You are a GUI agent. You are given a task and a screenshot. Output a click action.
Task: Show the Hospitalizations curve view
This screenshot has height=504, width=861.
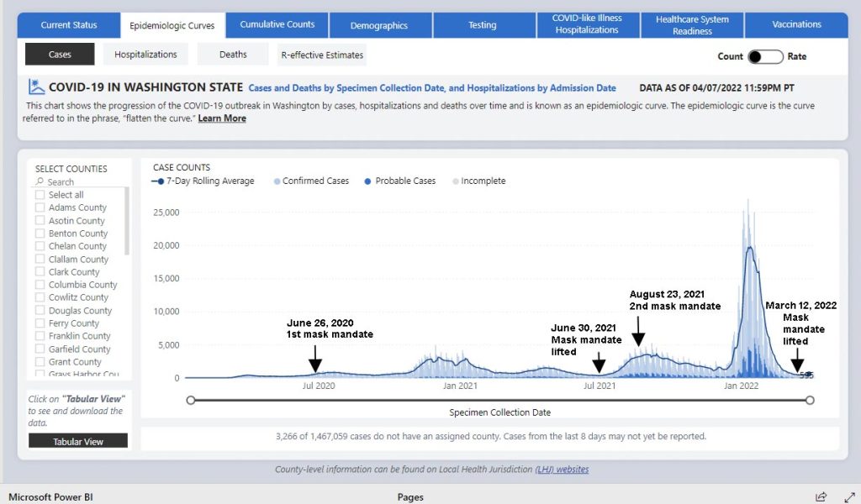pyautogui.click(x=145, y=55)
